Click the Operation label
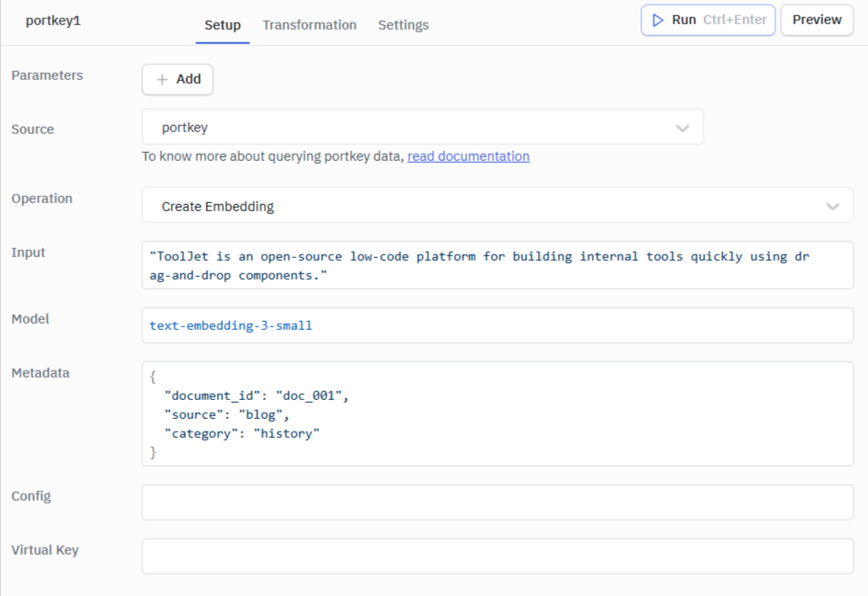The height and width of the screenshot is (596, 868). [x=41, y=199]
